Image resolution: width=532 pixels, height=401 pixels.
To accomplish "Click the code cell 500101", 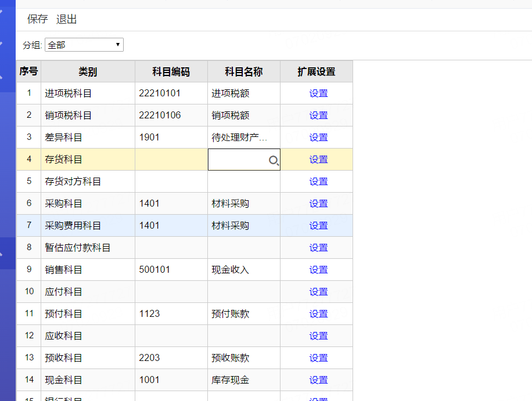I will [171, 269].
